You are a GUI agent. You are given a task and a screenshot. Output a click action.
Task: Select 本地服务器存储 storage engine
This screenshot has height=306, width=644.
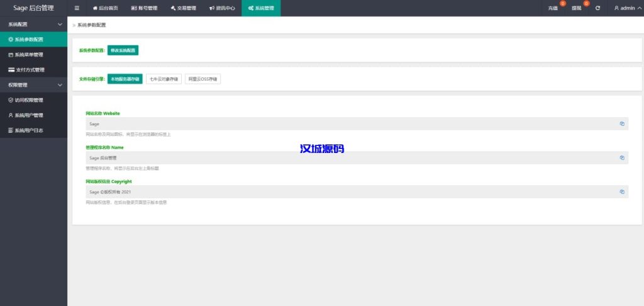click(125, 79)
